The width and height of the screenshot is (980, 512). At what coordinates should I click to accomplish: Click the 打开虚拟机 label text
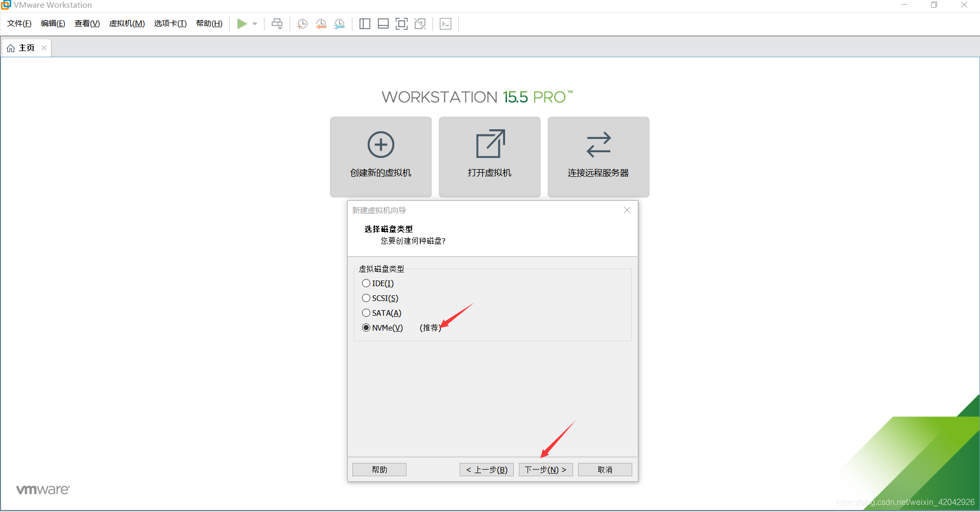[x=490, y=173]
